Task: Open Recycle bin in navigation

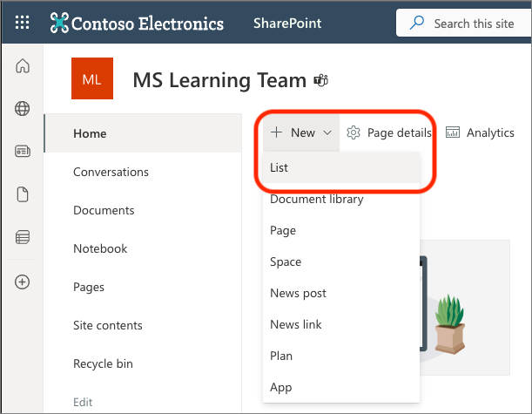Action: [x=143, y=363]
